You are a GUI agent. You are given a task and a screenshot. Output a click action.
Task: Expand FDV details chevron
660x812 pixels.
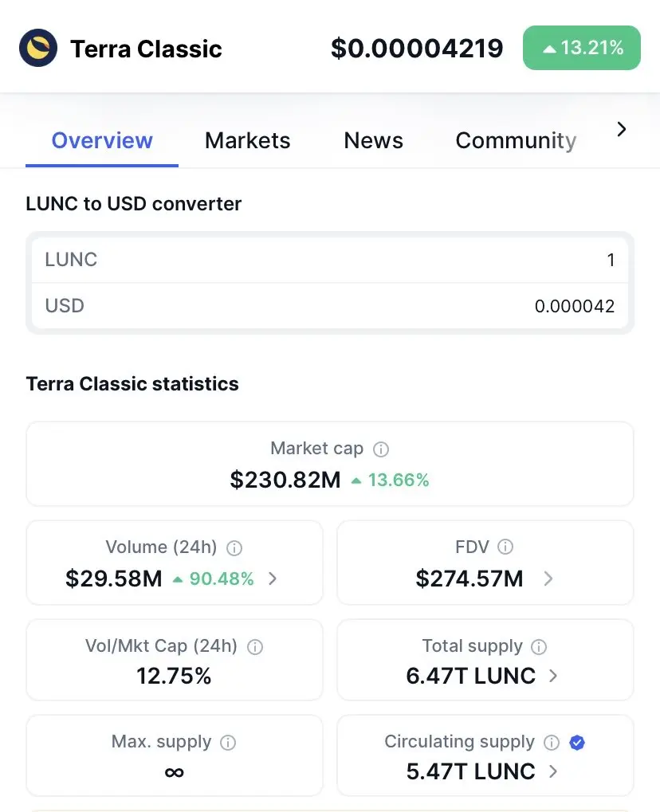548,579
